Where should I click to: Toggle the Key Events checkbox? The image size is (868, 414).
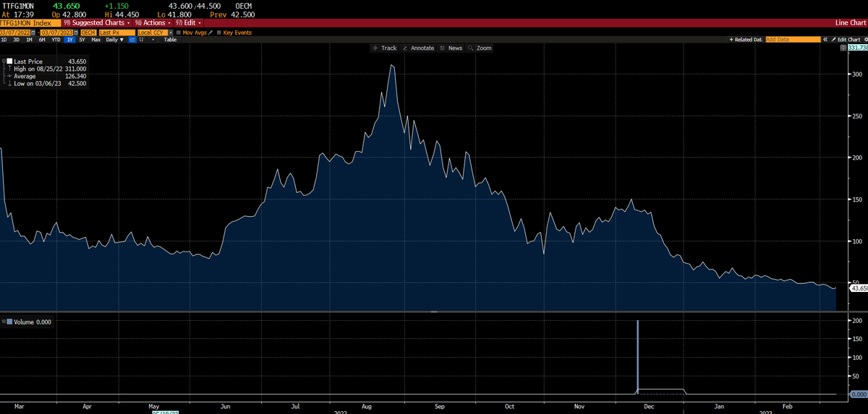(219, 33)
